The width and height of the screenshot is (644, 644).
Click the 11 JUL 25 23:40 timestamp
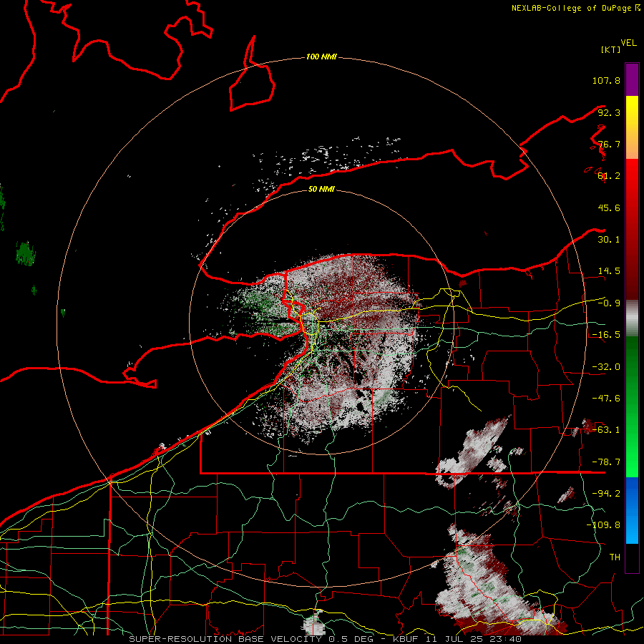[476, 639]
